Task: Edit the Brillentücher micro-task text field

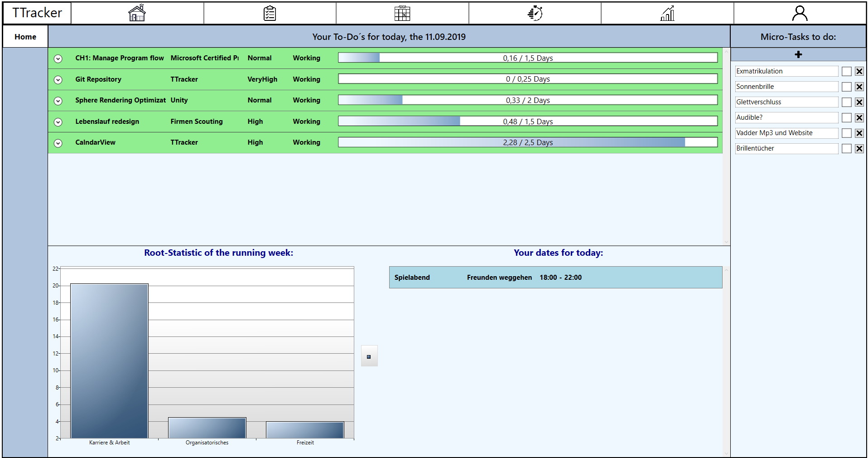Action: coord(786,148)
